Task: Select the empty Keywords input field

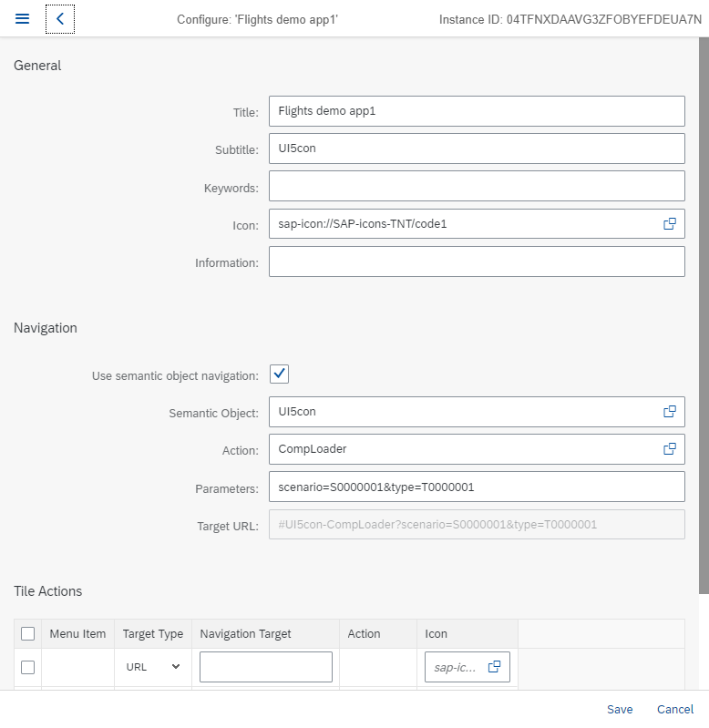Action: pyautogui.click(x=476, y=186)
